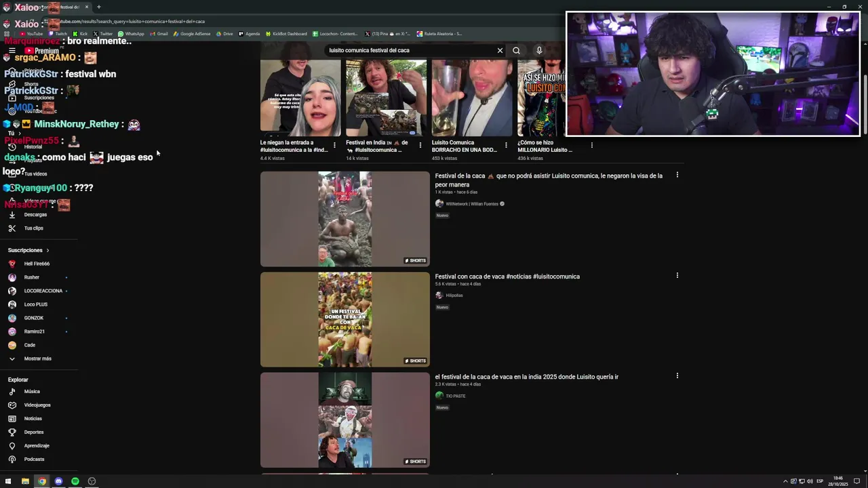
Task: Open Noticias in Explorar
Action: click(x=33, y=419)
